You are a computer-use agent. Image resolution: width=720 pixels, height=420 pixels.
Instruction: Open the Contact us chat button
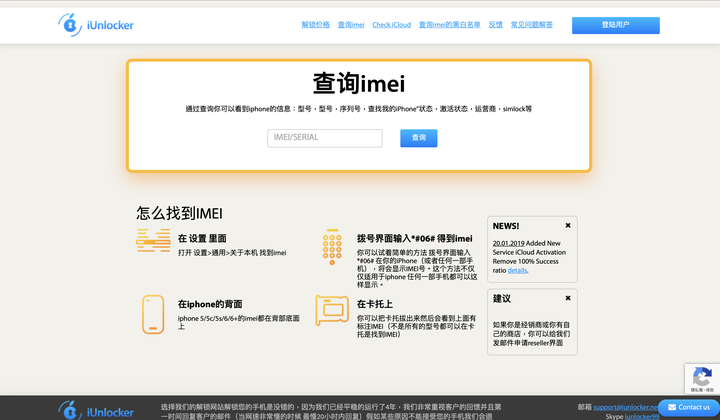[689, 407]
